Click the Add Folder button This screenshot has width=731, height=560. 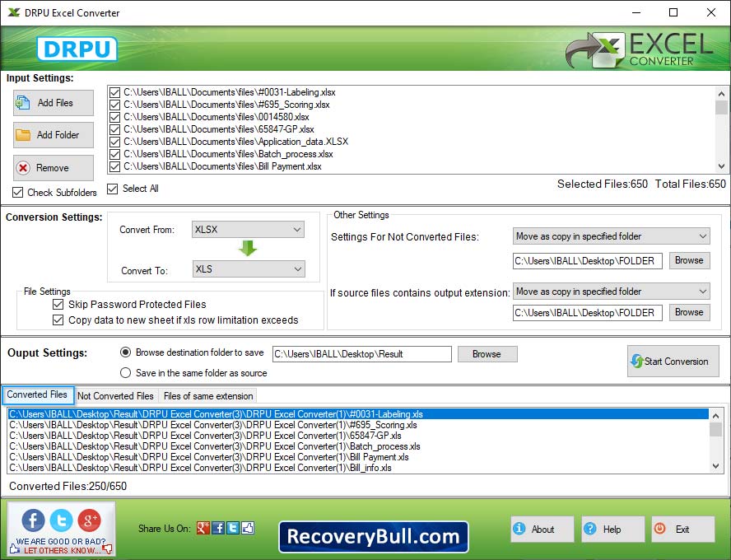coord(54,135)
